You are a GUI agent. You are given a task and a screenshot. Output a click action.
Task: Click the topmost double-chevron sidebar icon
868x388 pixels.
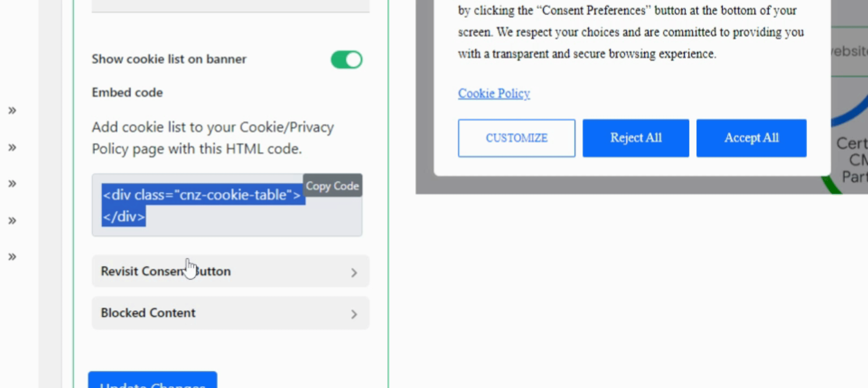click(x=12, y=110)
